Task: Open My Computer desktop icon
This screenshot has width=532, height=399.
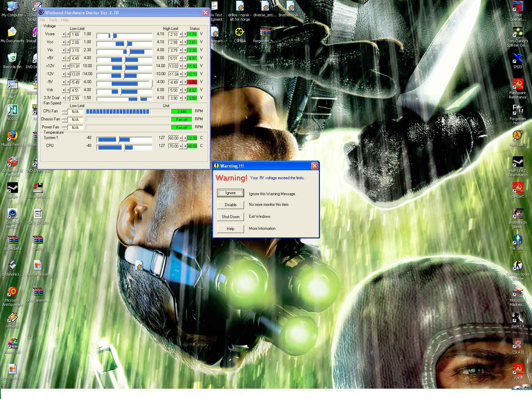Action: click(x=12, y=9)
